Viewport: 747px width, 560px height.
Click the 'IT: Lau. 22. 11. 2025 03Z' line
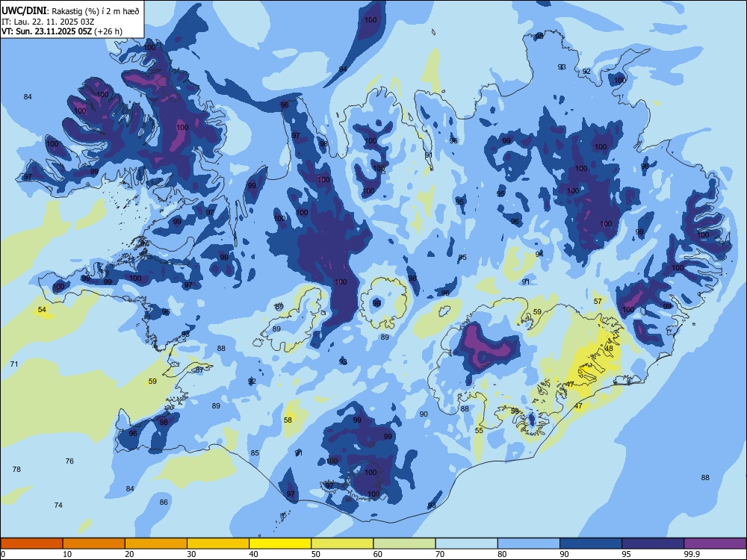pos(49,22)
